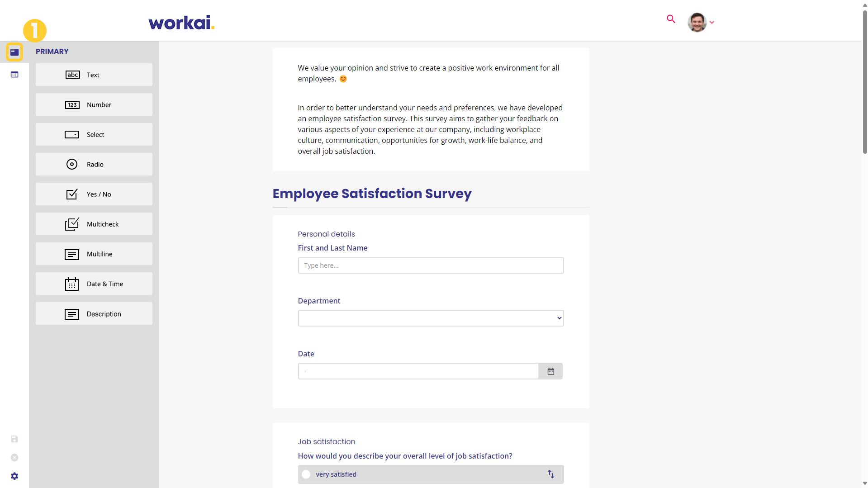Click the page vertical scrollbar
This screenshot has height=488, width=868.
click(x=865, y=81)
